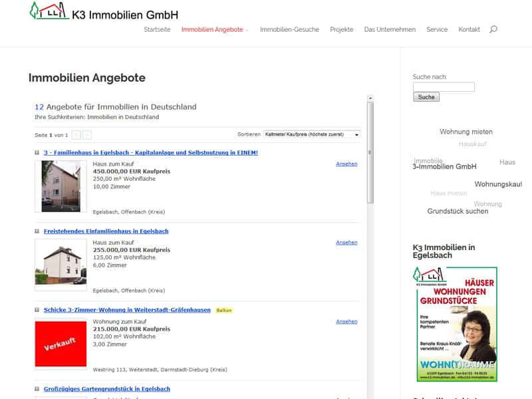Open the 3-Familienhaus in Egelsbach listing link
The width and height of the screenshot is (532, 399).
click(x=151, y=153)
